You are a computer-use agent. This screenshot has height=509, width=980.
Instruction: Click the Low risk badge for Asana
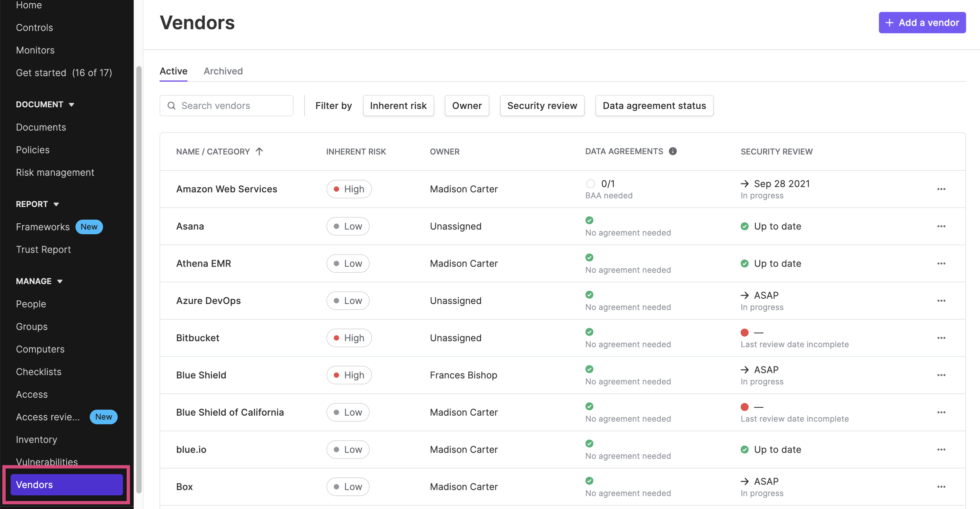click(x=348, y=226)
